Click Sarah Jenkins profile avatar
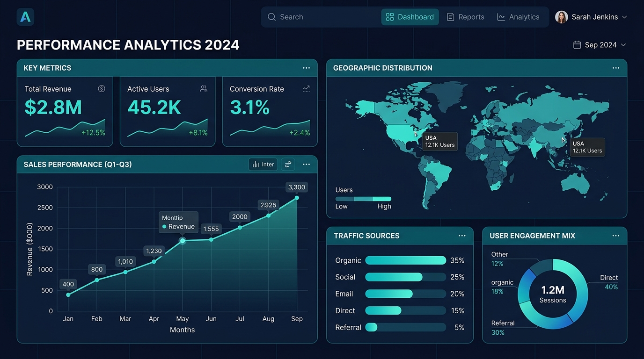 [561, 17]
